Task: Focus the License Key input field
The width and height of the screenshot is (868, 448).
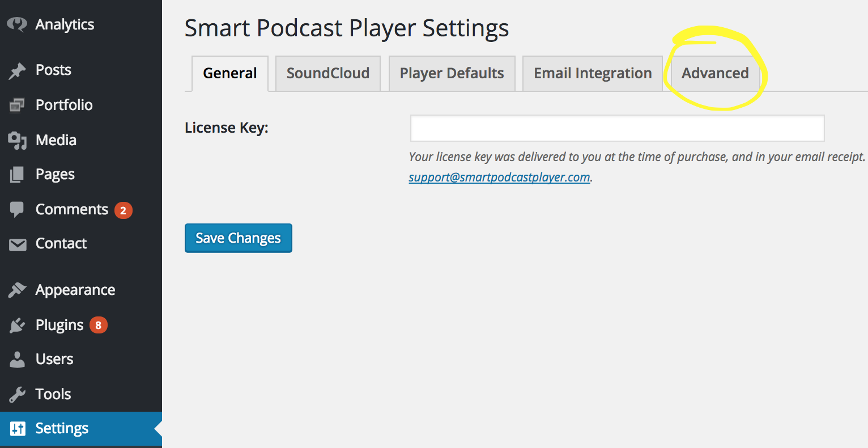Action: (617, 128)
